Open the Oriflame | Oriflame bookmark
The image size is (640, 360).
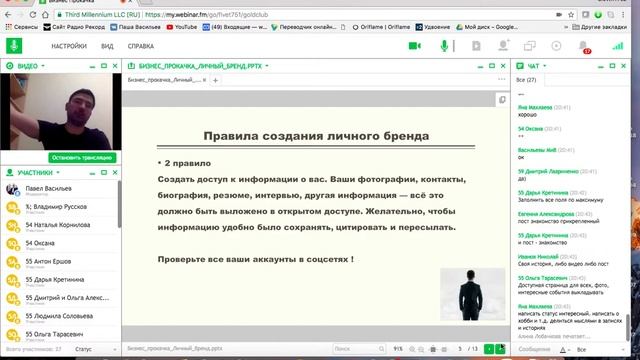[381, 27]
